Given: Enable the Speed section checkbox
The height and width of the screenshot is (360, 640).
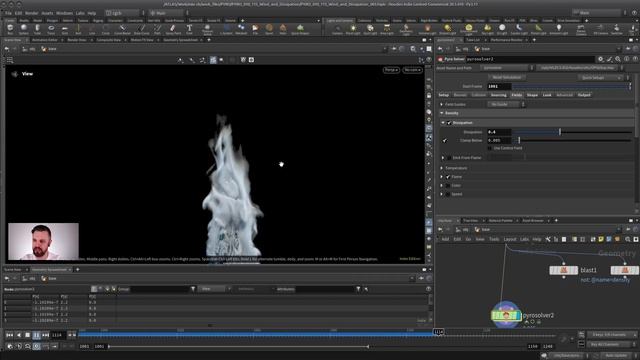Looking at the screenshot, I should pos(448,194).
